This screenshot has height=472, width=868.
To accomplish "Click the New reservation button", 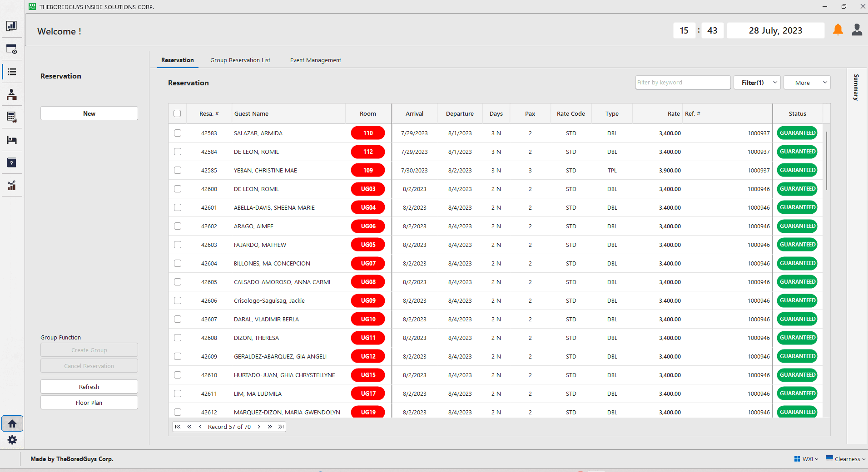I will click(x=89, y=113).
